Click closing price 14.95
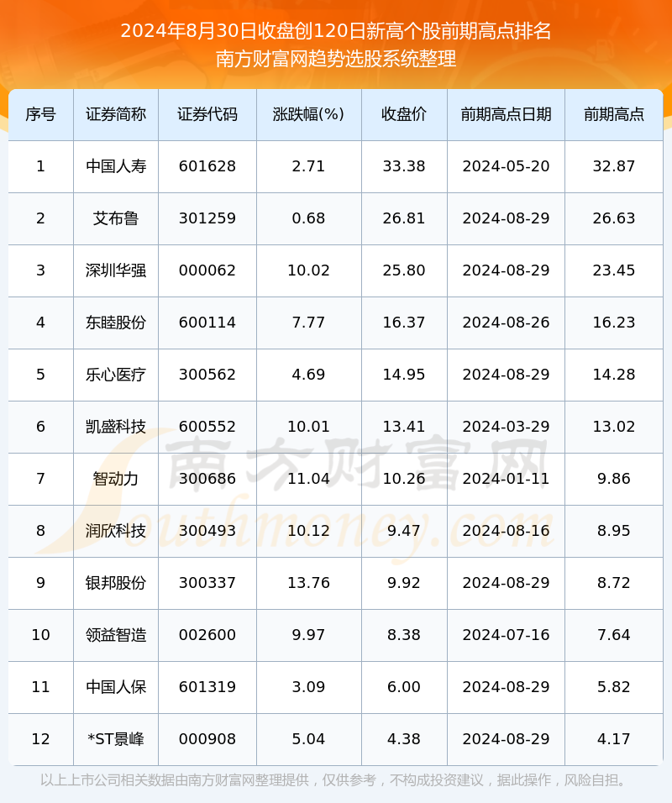 pyautogui.click(x=404, y=375)
